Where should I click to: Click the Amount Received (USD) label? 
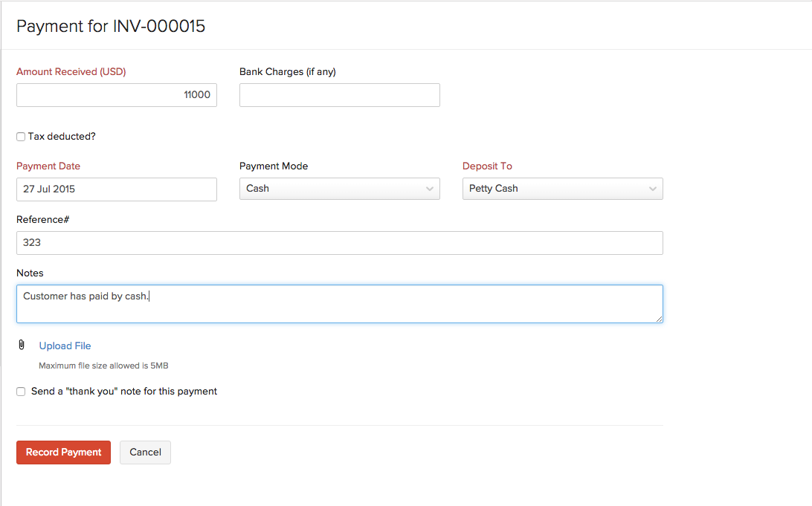pyautogui.click(x=71, y=71)
